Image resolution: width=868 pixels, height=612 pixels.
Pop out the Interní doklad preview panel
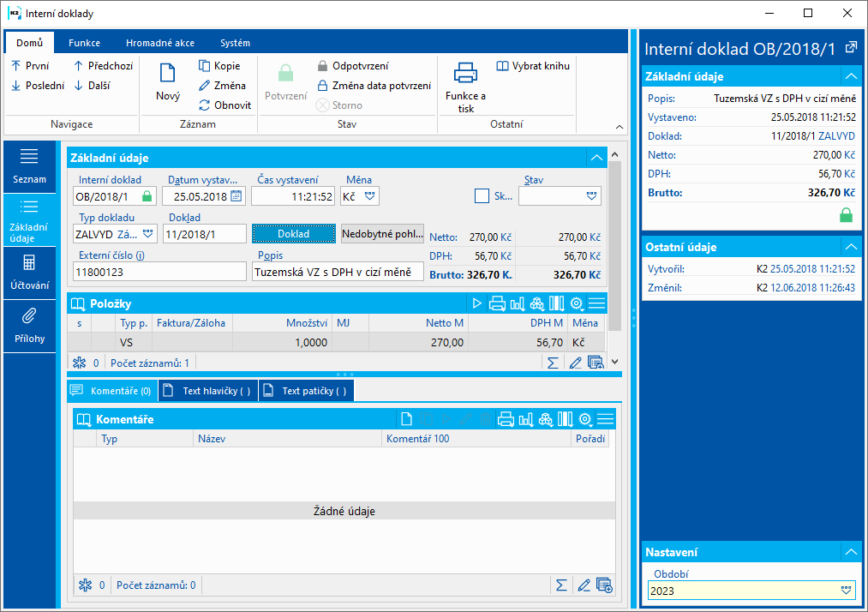pos(851,48)
